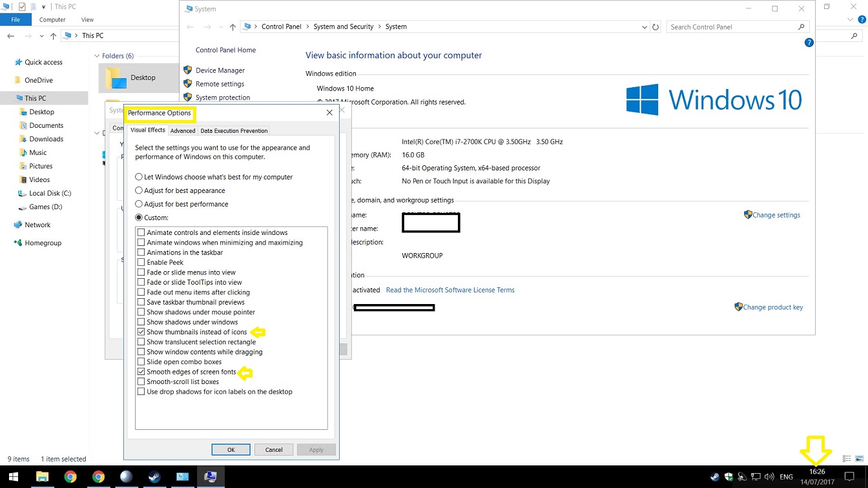868x488 pixels.
Task: Open the Control Panel help icon
Action: (809, 43)
